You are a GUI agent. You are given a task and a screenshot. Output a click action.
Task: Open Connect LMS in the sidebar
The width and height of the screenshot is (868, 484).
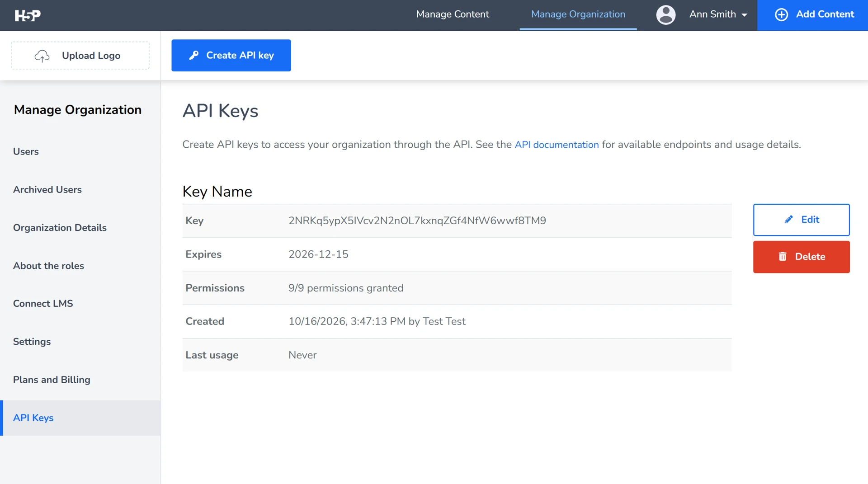(x=43, y=304)
